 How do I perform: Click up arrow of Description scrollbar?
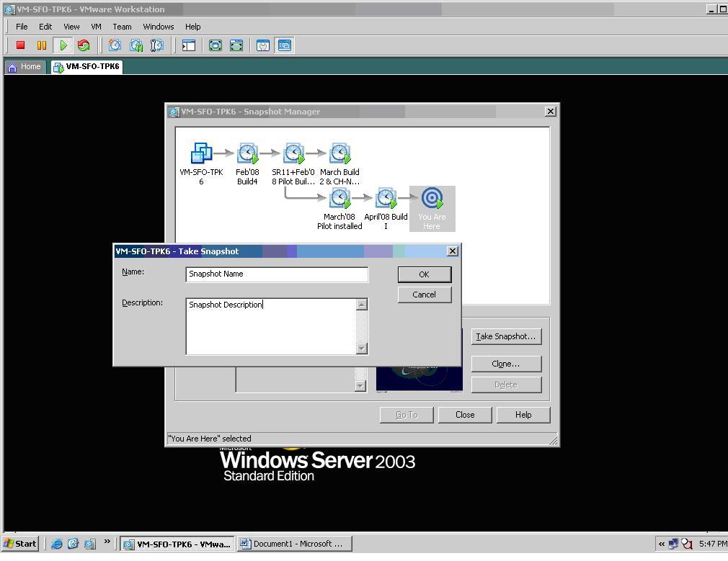(362, 305)
